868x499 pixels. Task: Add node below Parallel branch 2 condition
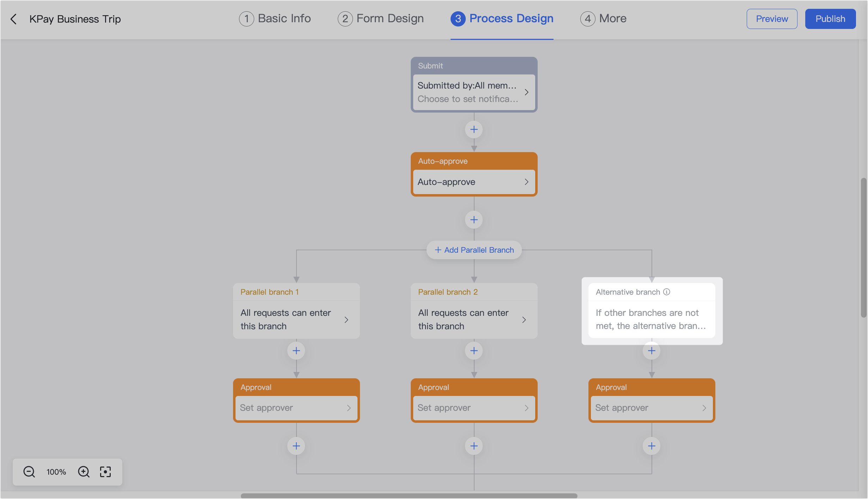[x=474, y=351]
